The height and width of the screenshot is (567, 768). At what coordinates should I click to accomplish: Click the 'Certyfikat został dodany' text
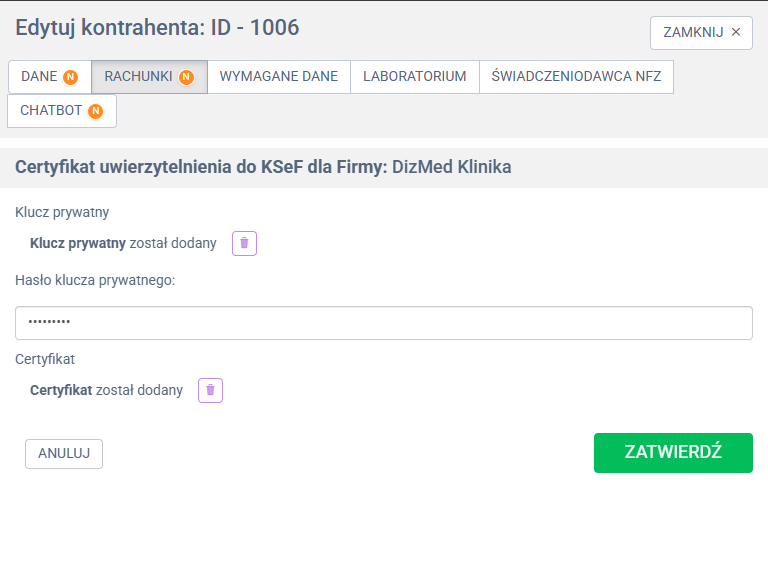107,390
